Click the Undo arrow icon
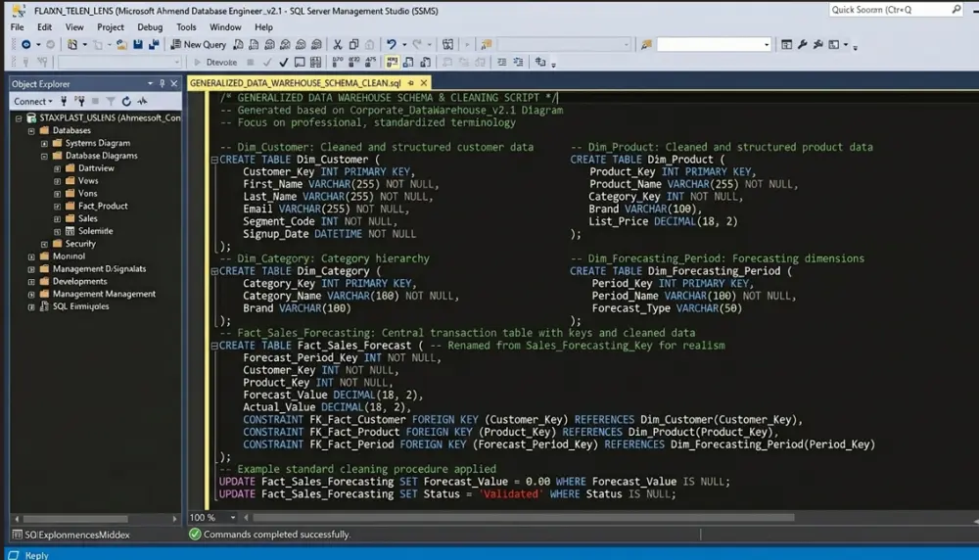 391,44
